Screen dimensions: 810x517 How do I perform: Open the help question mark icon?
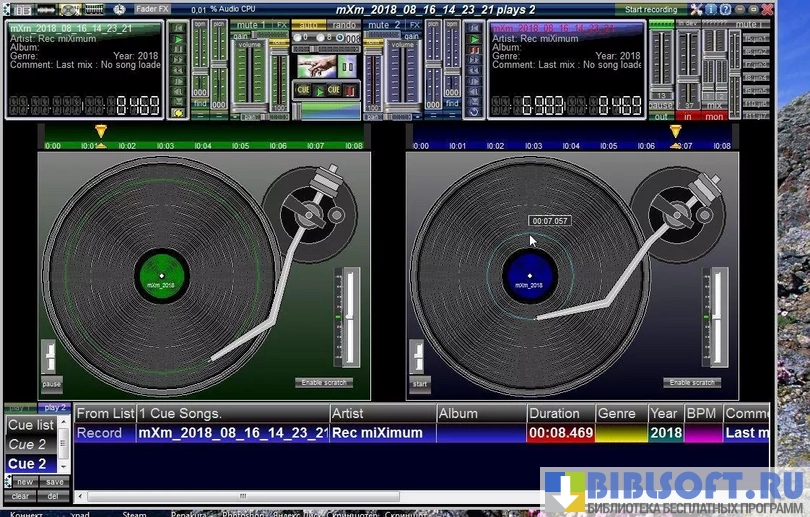tap(726, 9)
